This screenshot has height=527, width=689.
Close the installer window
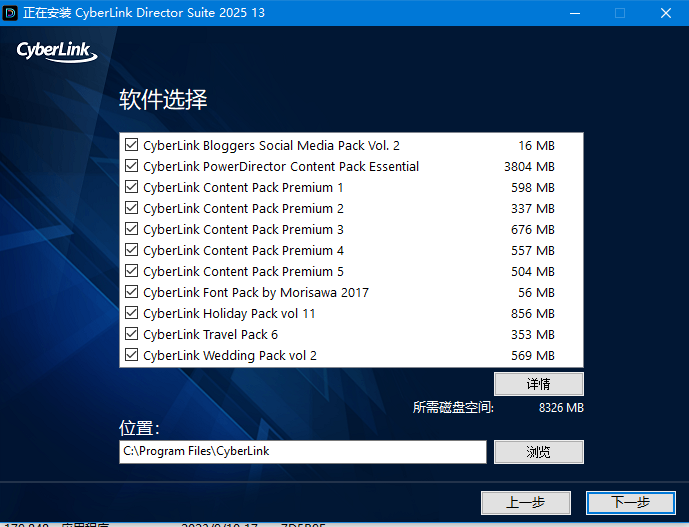point(666,13)
